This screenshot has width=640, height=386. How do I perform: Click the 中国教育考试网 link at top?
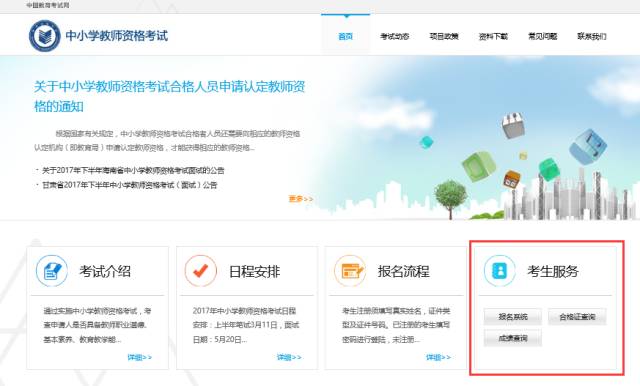[48, 5]
